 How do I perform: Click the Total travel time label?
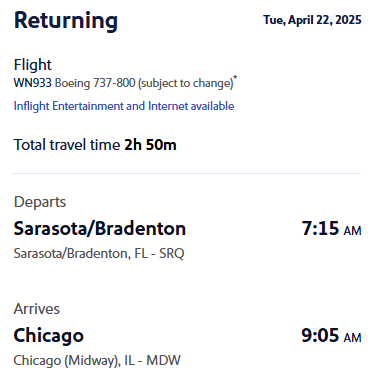[67, 145]
